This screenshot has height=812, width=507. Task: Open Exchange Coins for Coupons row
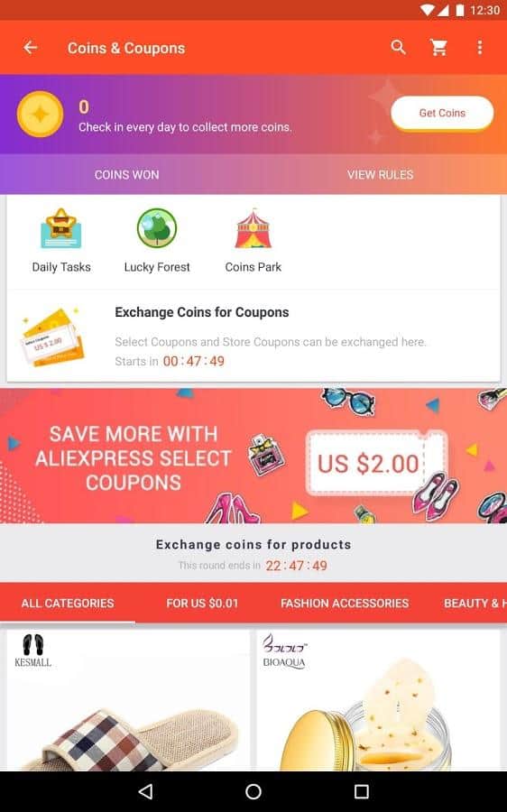pyautogui.click(x=253, y=336)
